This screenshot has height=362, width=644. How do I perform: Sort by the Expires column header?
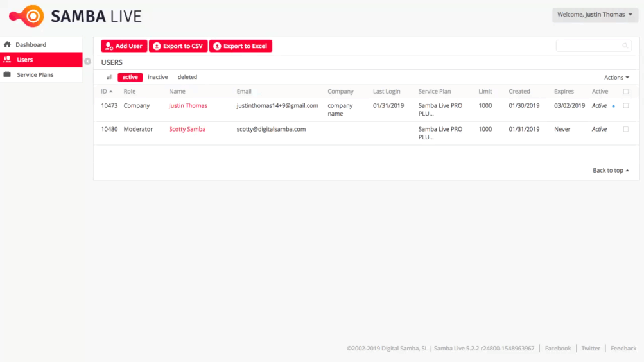(564, 92)
